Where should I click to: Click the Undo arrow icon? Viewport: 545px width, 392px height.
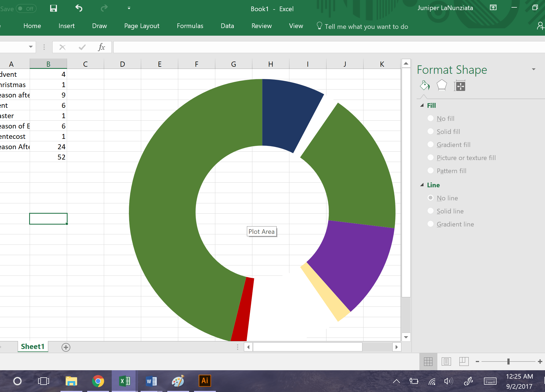(x=79, y=8)
